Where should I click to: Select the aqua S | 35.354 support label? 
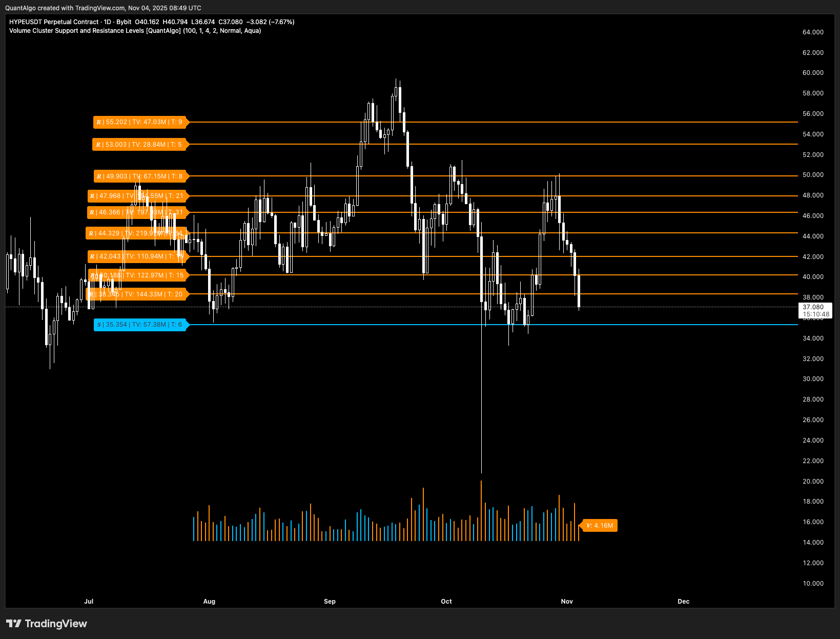[141, 325]
